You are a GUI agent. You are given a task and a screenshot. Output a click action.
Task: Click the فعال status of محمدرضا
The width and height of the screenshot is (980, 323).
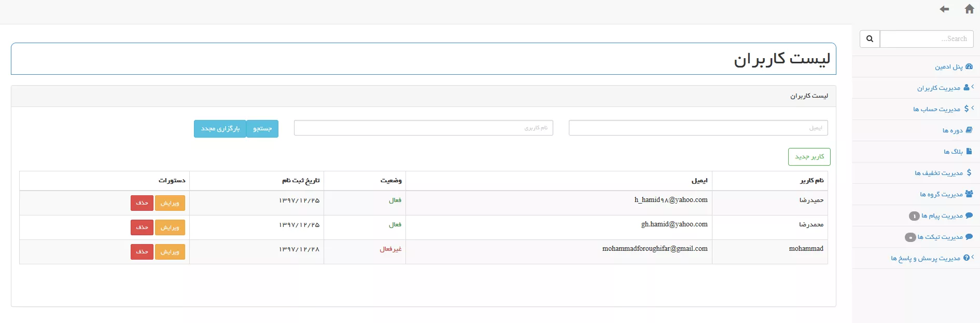click(x=395, y=225)
